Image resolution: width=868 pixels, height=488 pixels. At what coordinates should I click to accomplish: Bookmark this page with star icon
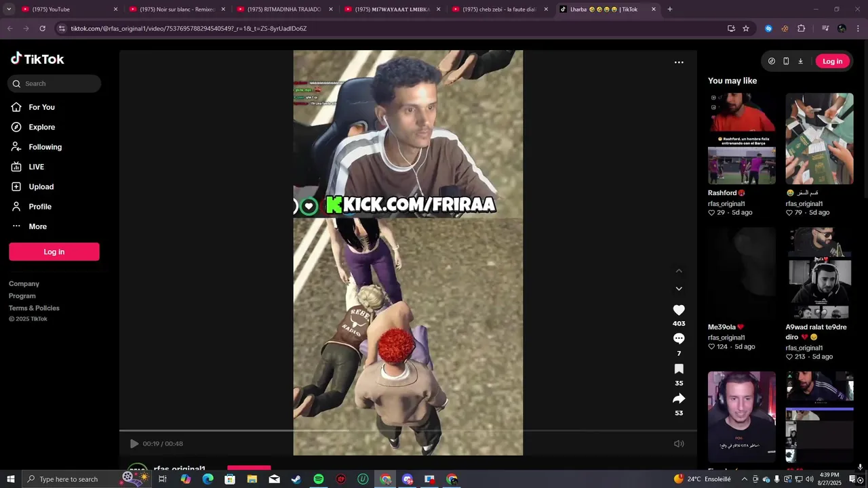coord(746,28)
